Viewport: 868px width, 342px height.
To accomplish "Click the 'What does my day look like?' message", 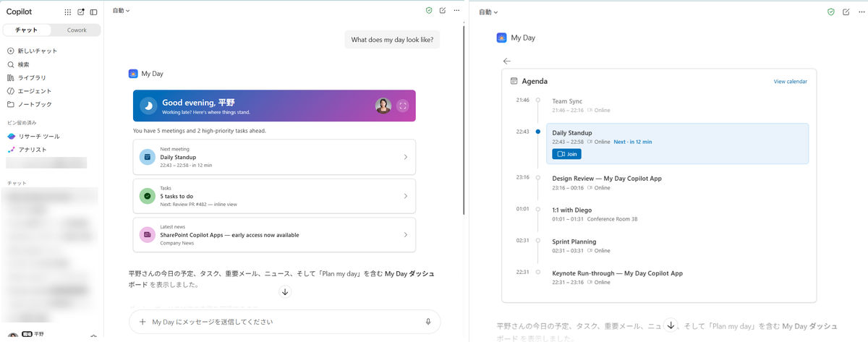I will coord(391,40).
